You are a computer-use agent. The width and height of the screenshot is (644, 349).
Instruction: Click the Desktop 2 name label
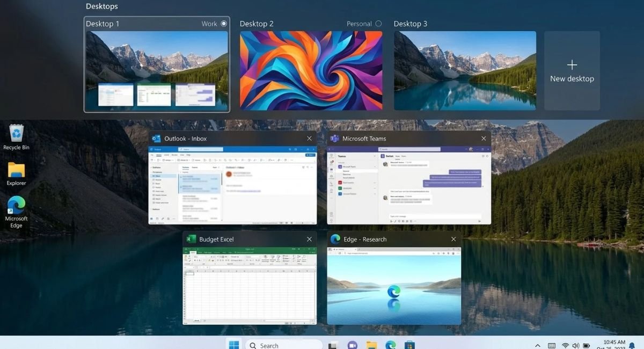click(257, 24)
